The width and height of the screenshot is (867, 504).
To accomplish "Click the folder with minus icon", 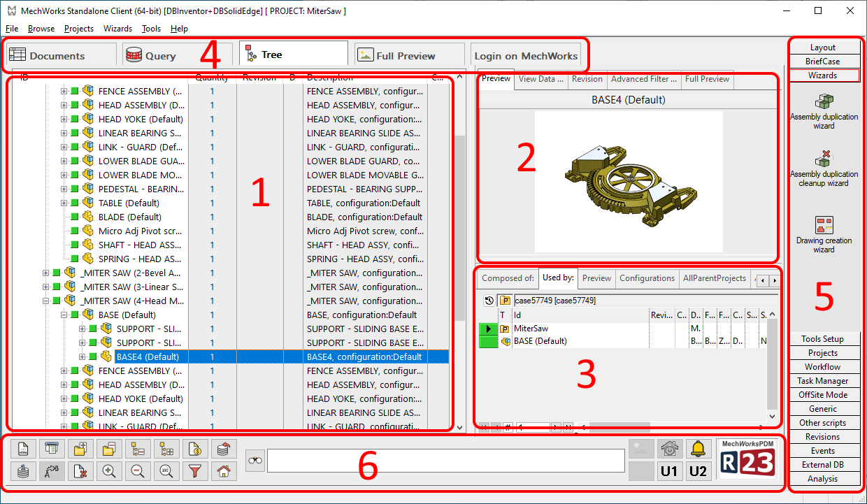I will pos(110,449).
